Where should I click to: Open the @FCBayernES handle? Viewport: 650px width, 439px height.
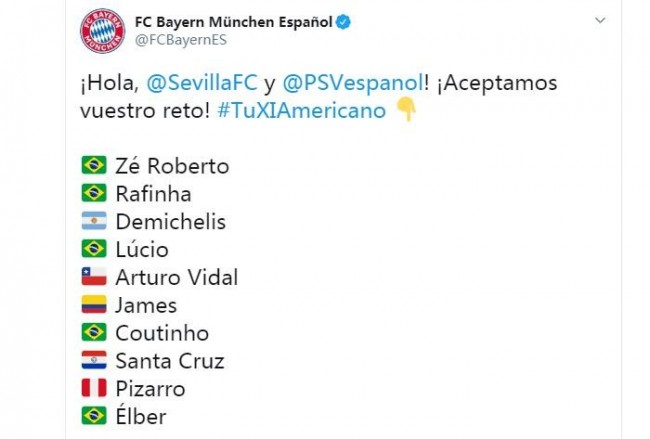tap(181, 40)
